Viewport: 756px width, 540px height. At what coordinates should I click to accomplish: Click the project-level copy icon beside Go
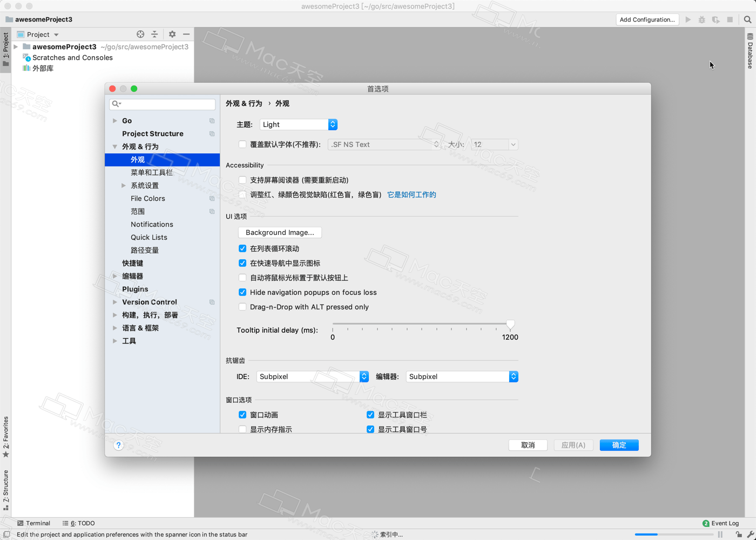point(212,121)
